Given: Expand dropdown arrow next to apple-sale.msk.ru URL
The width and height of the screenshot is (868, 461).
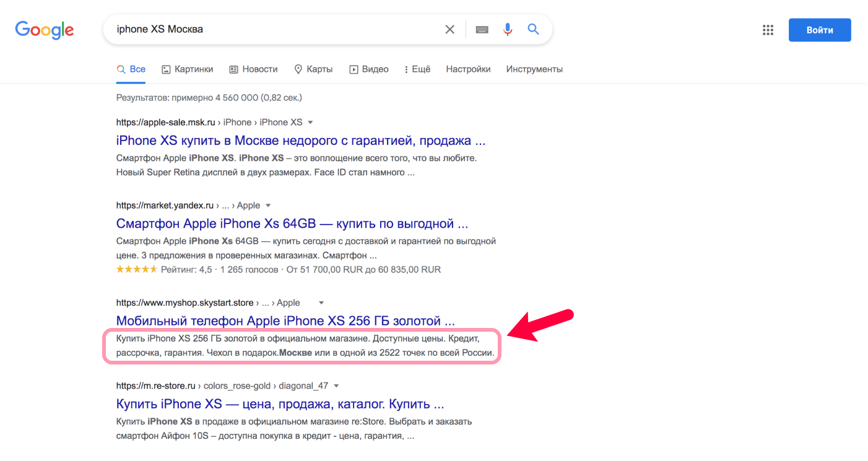Looking at the screenshot, I should point(310,122).
